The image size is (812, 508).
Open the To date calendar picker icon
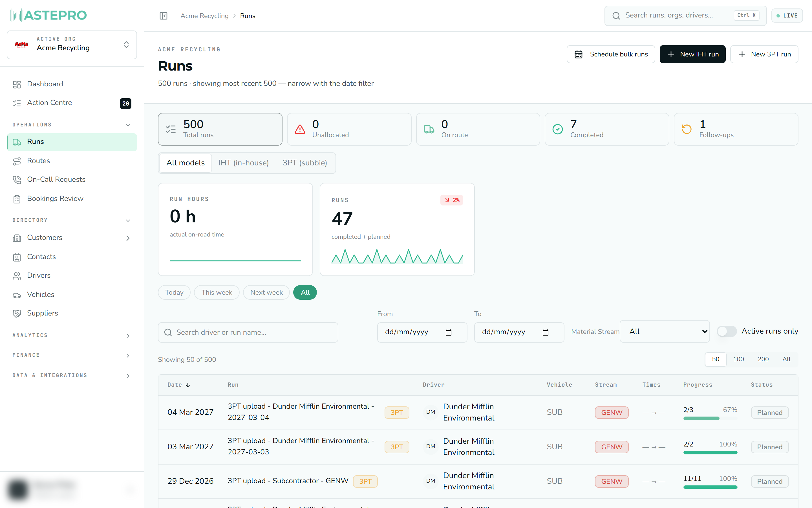point(545,332)
